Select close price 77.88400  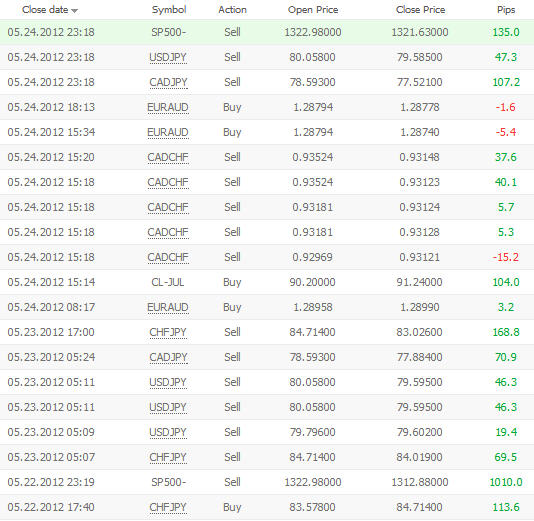420,357
